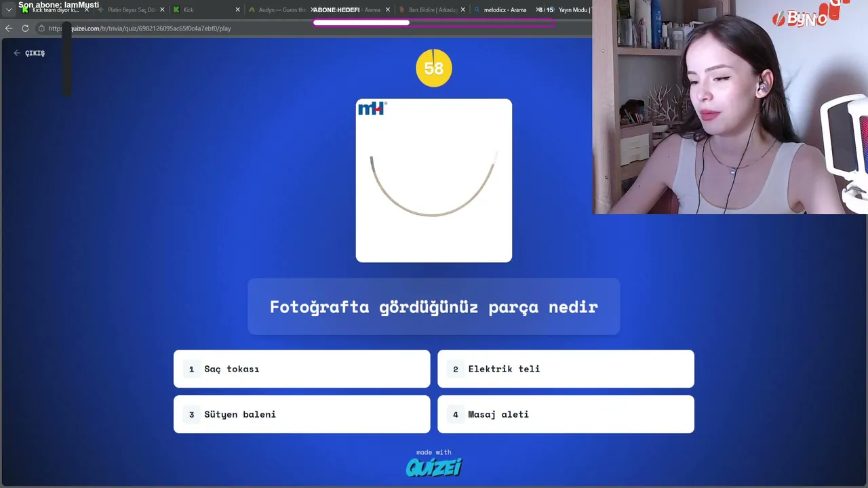The image size is (868, 488).
Task: Click the quizei.com address bar URL
Action: 140,28
